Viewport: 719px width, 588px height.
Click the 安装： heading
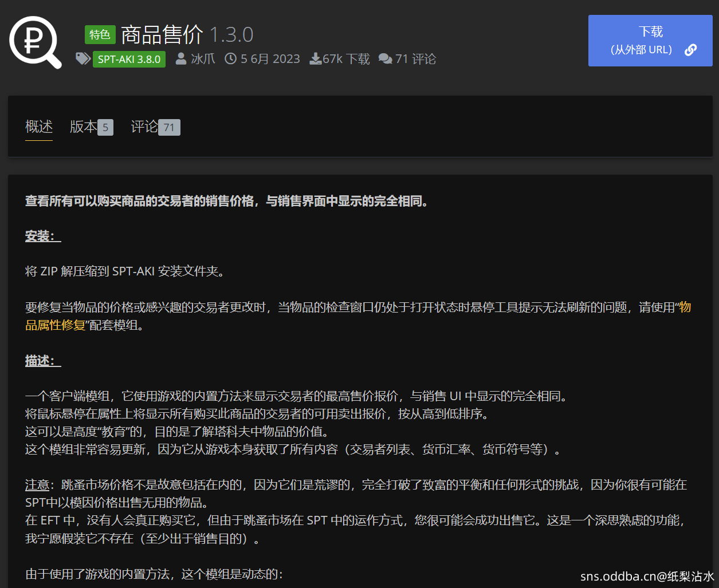point(43,236)
